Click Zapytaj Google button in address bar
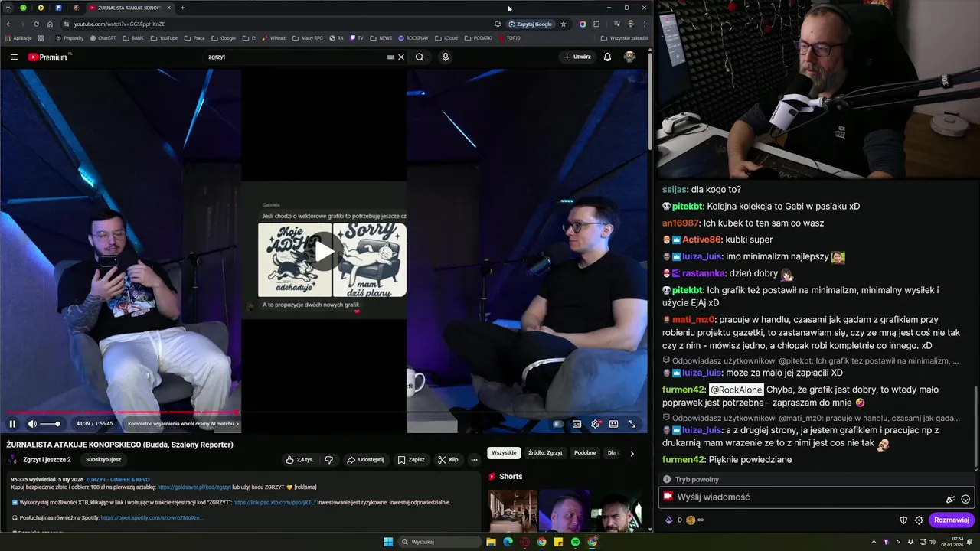 531,24
